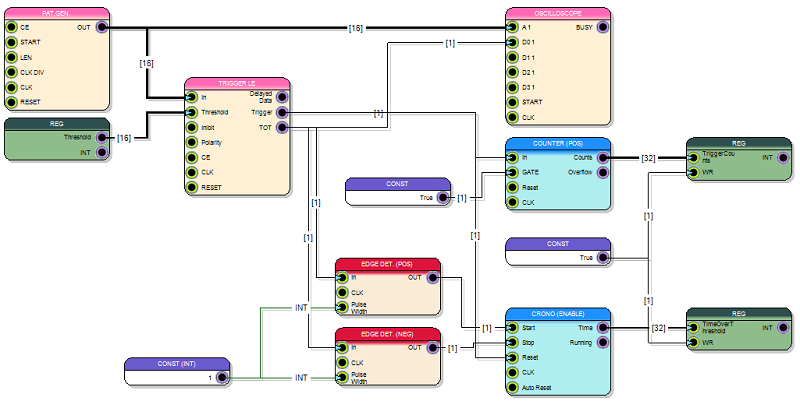Select the START pin on OSCILLOSCOPE

[x=513, y=102]
